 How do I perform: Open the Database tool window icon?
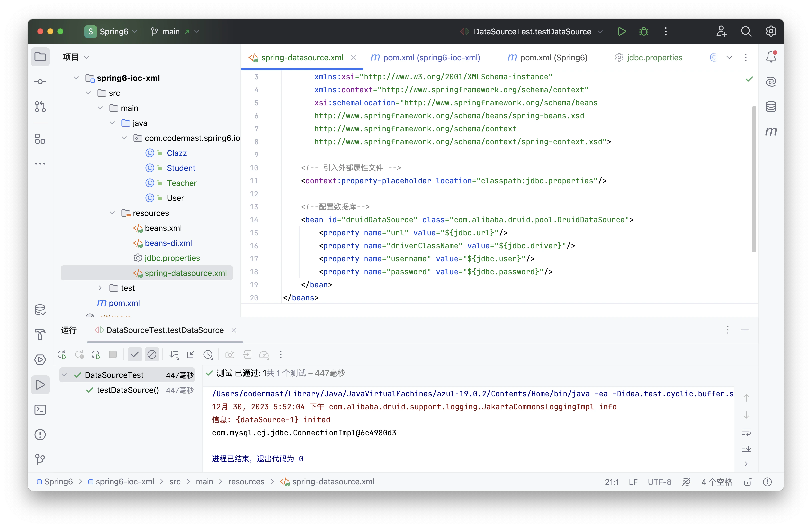771,107
